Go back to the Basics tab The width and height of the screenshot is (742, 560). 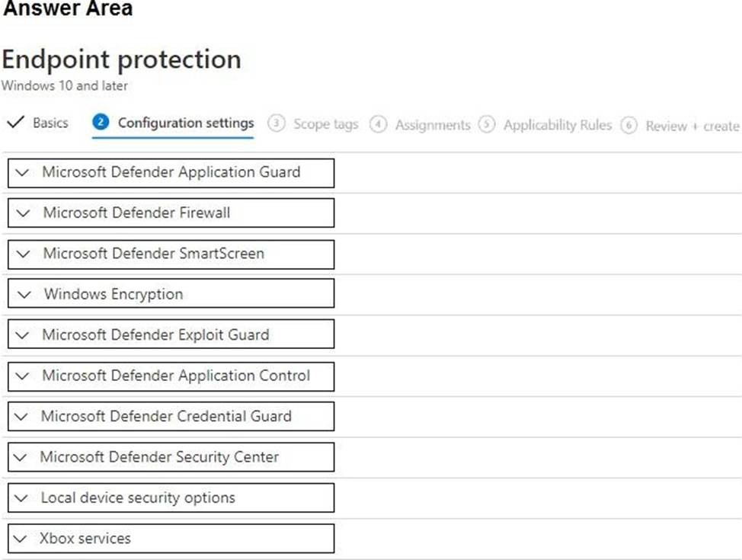[x=50, y=123]
